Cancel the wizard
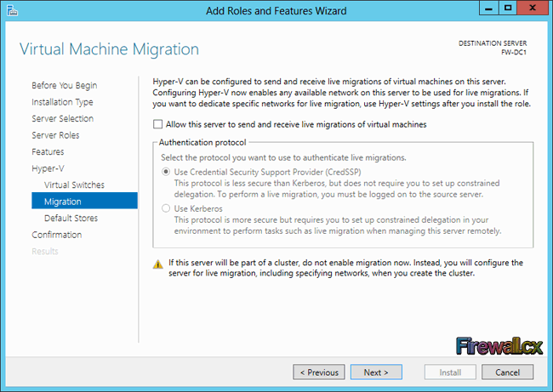 point(508,372)
